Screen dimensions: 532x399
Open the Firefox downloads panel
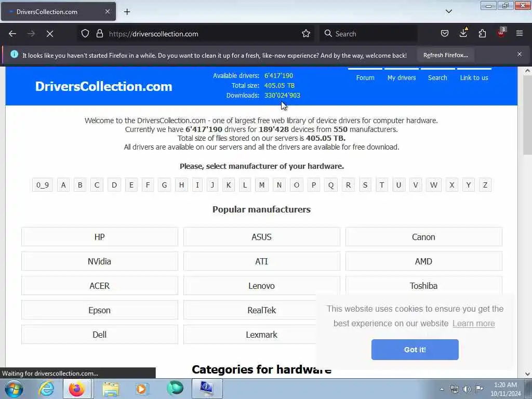(463, 33)
